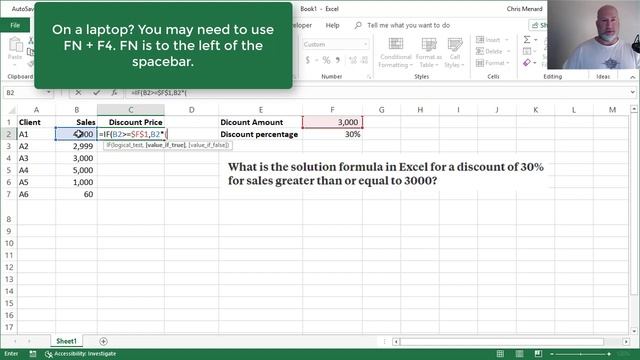Click Increase Decimal icon
The image size is (640, 360).
[x=353, y=60]
